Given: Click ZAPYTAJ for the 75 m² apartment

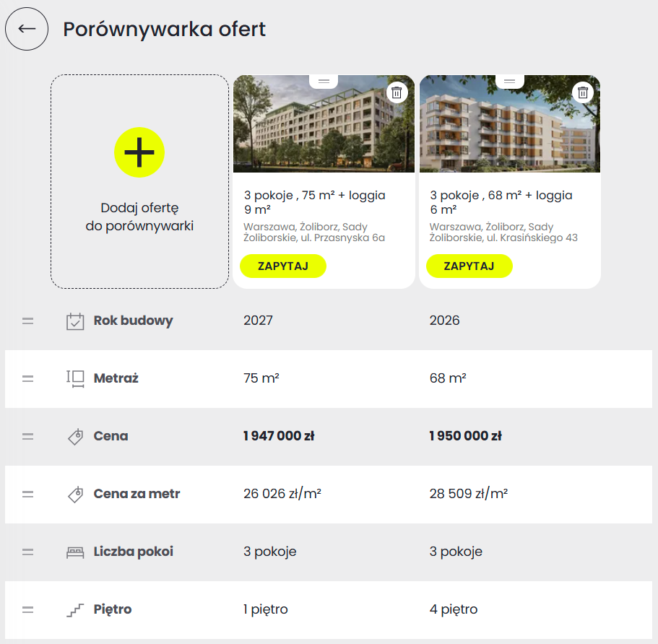Looking at the screenshot, I should click(283, 266).
